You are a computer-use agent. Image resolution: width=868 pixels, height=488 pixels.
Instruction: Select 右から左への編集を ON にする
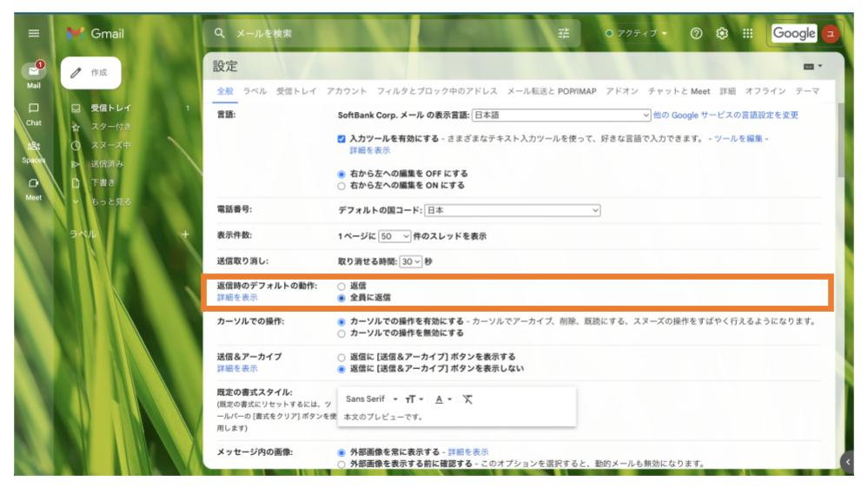tap(341, 186)
